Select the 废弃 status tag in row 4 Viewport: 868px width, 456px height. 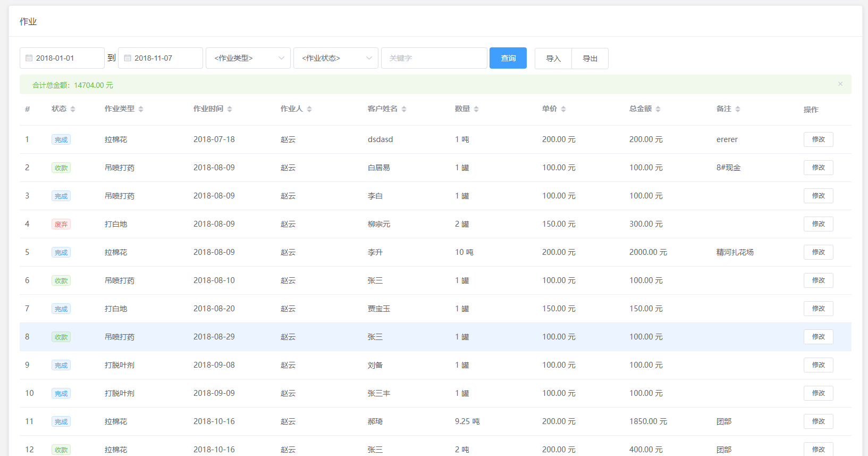pyautogui.click(x=61, y=225)
